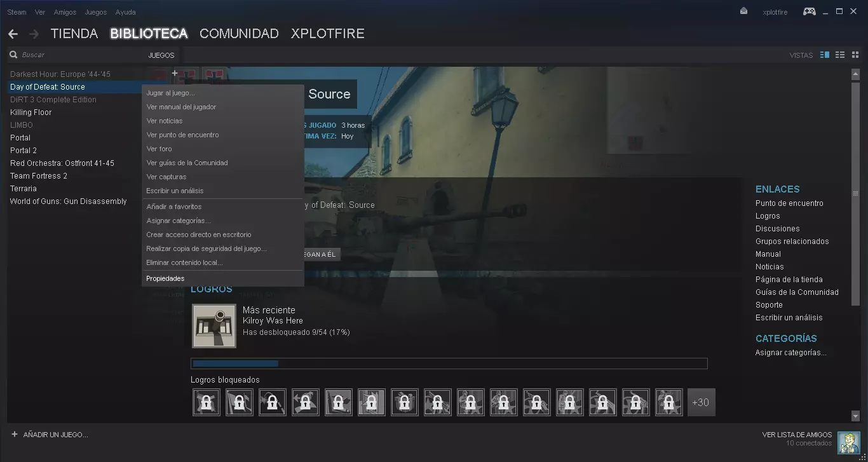The width and height of the screenshot is (868, 462).
Task: Click the plus icon beside the JUEGOS filter
Action: (x=175, y=74)
